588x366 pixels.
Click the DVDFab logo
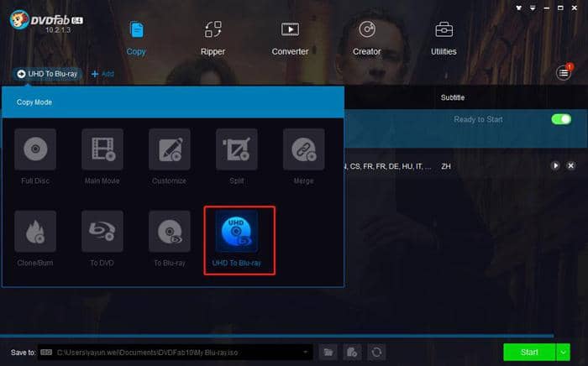point(45,21)
